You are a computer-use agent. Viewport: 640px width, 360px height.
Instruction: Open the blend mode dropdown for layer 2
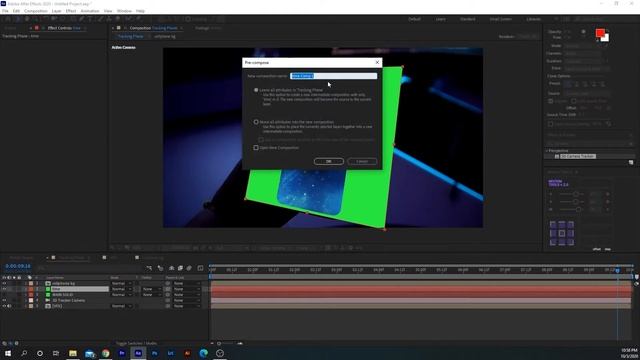click(x=121, y=289)
